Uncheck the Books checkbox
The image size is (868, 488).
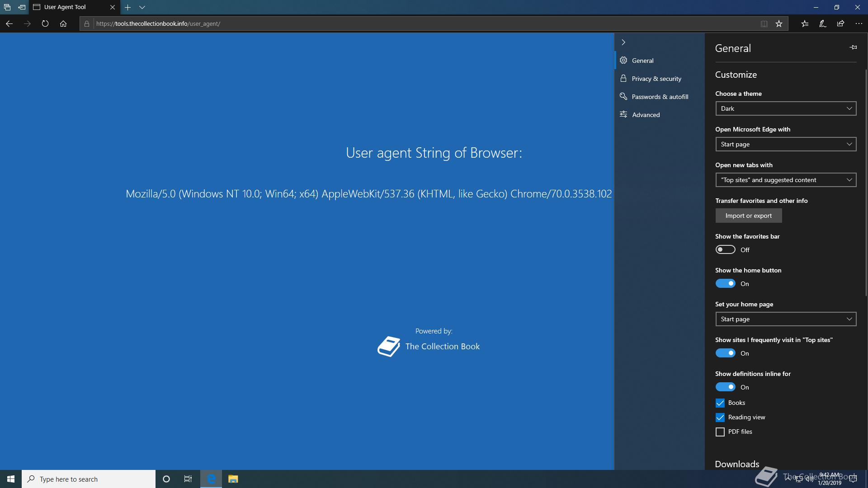(x=720, y=403)
